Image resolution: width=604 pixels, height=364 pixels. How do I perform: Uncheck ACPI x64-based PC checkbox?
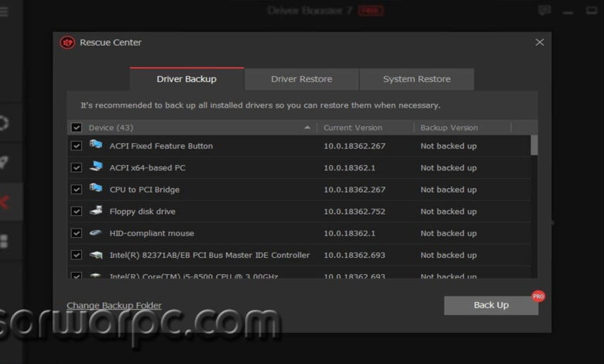coord(76,167)
